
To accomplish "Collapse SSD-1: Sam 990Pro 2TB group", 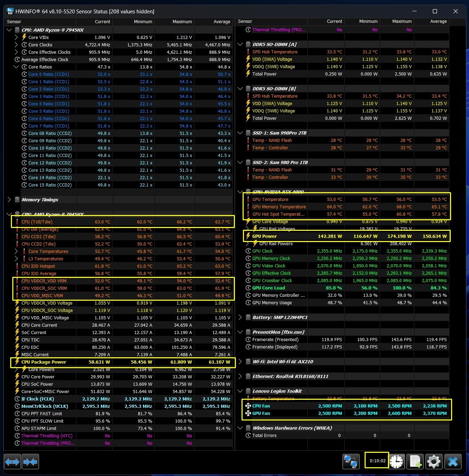I will 240,133.
